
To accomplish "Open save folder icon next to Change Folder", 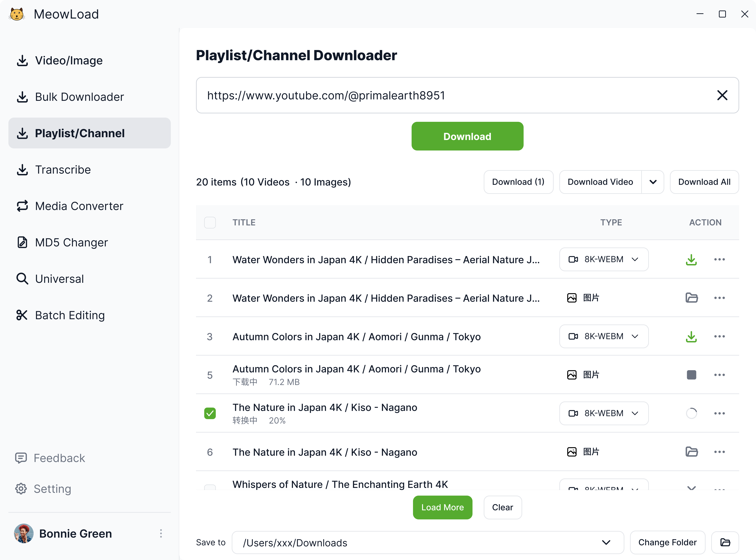I will [x=725, y=542].
